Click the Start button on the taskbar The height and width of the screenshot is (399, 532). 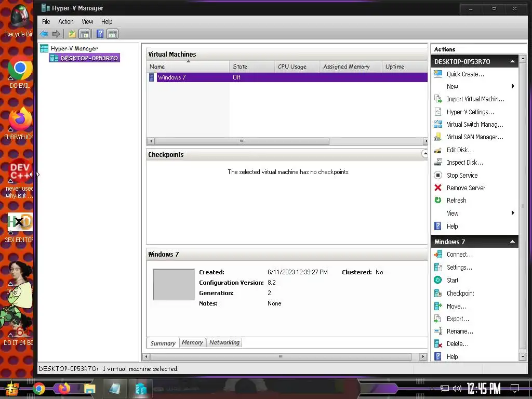[12, 389]
